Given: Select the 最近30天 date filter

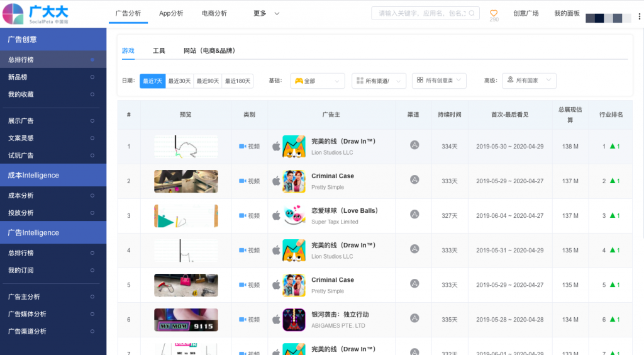Looking at the screenshot, I should tap(179, 81).
